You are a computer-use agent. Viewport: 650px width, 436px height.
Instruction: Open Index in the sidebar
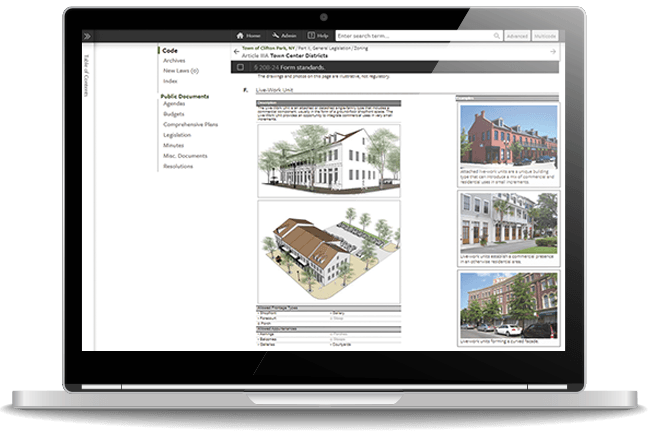click(x=170, y=81)
